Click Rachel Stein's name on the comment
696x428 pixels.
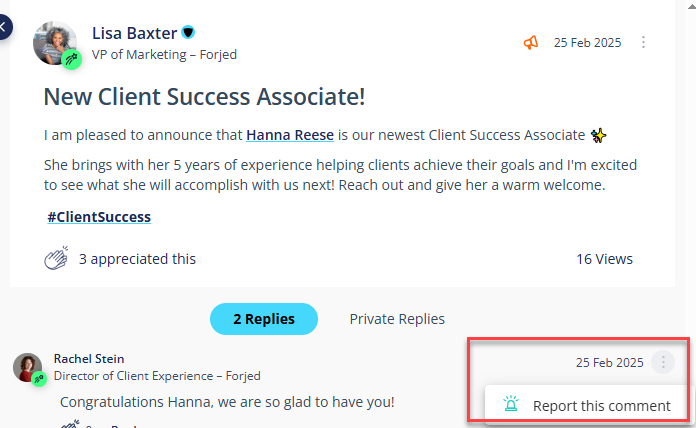tap(89, 359)
